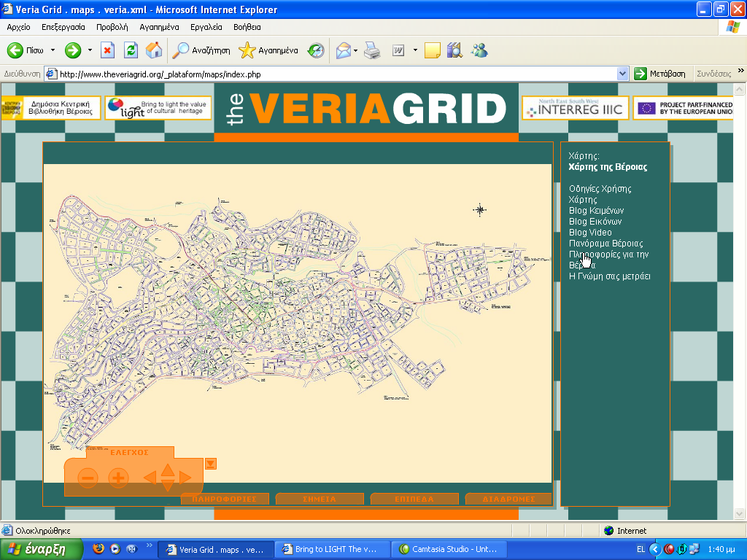Screen dimensions: 747x560
Task: Refresh the page with the Refresh icon
Action: 131,50
